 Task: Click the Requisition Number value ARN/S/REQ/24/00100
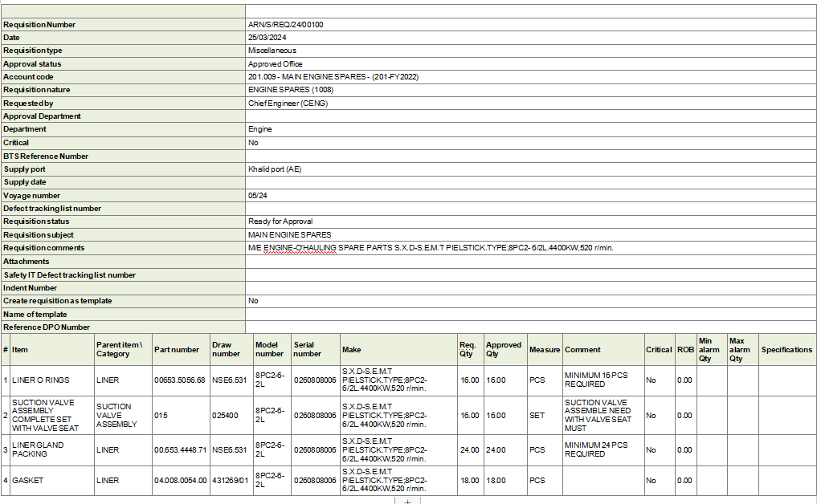click(x=286, y=24)
